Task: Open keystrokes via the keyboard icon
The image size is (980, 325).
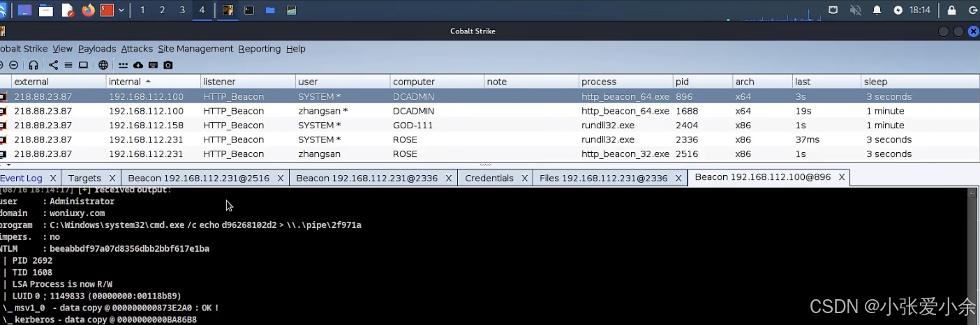Action: (153, 65)
